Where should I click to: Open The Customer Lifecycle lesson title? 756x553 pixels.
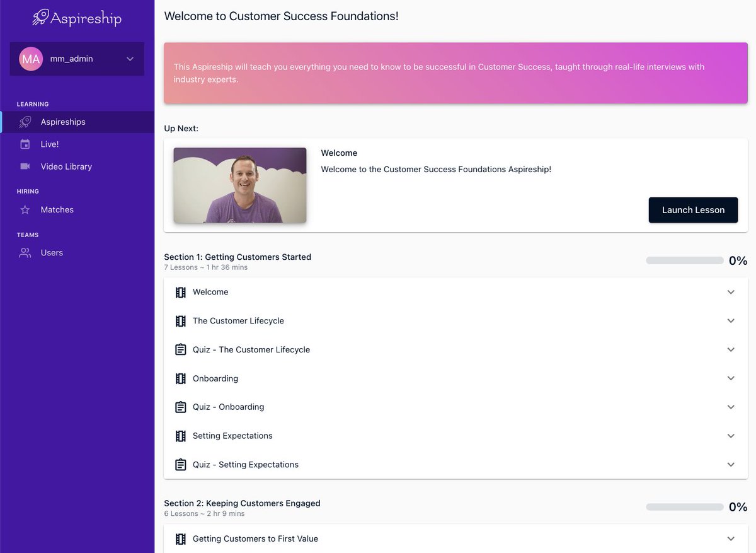tap(238, 321)
